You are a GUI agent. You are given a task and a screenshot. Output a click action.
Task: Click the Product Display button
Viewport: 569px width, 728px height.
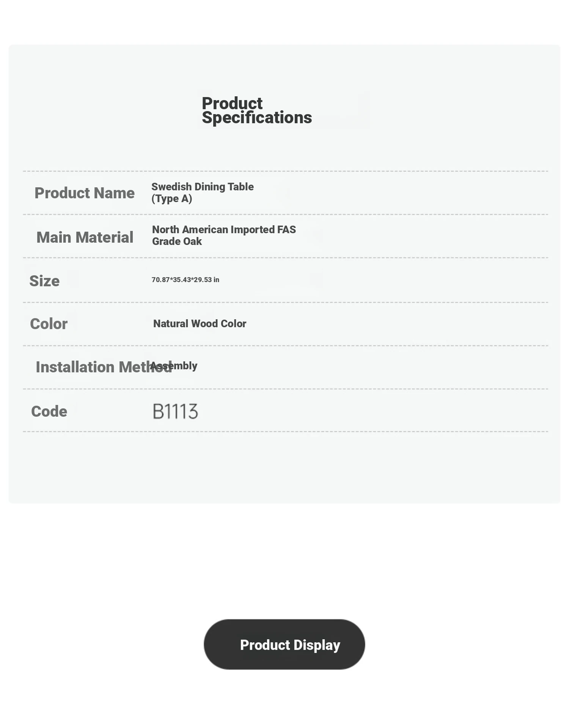[x=284, y=644]
